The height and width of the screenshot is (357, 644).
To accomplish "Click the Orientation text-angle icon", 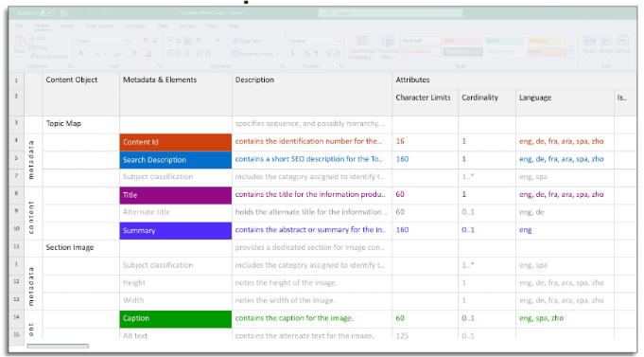I will (x=200, y=41).
